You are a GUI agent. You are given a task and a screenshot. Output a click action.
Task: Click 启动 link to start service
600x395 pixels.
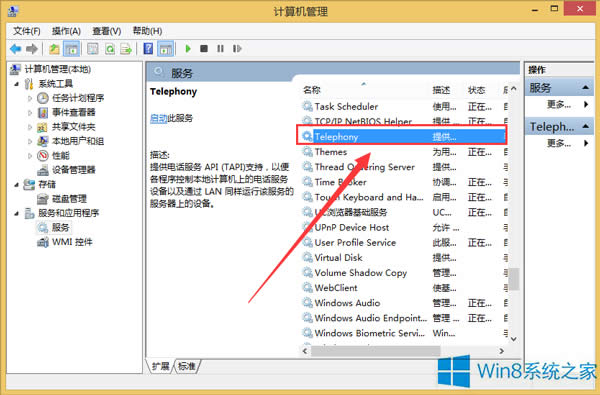[x=158, y=118]
